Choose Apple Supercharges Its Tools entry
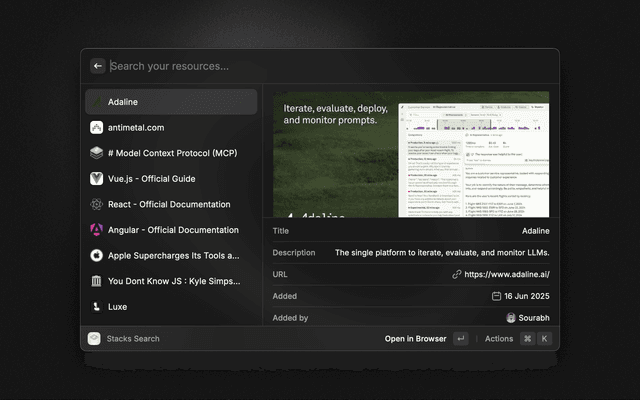 (x=170, y=255)
